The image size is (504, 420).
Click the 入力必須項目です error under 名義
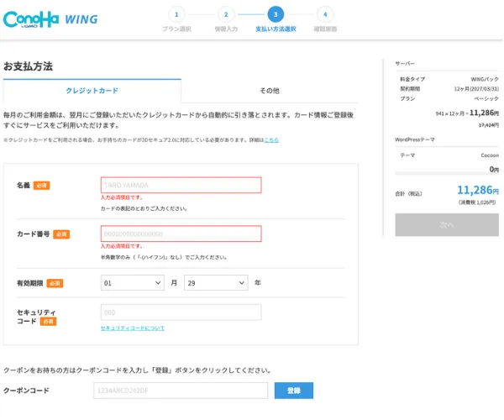[x=122, y=197]
